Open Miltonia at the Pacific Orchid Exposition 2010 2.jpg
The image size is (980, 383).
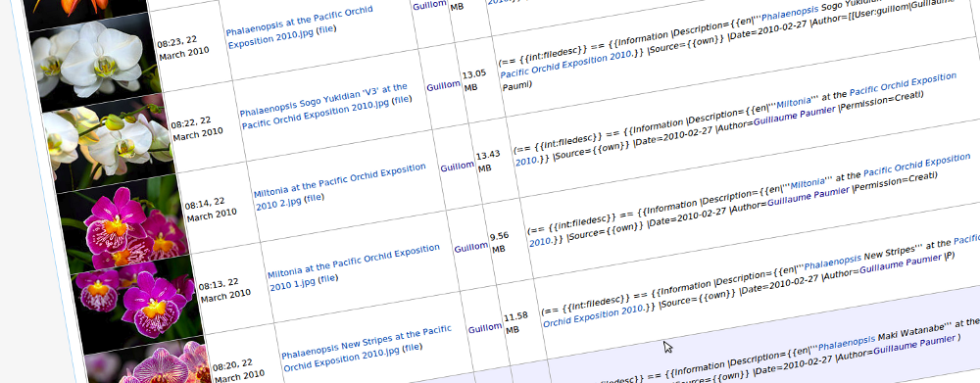339,186
